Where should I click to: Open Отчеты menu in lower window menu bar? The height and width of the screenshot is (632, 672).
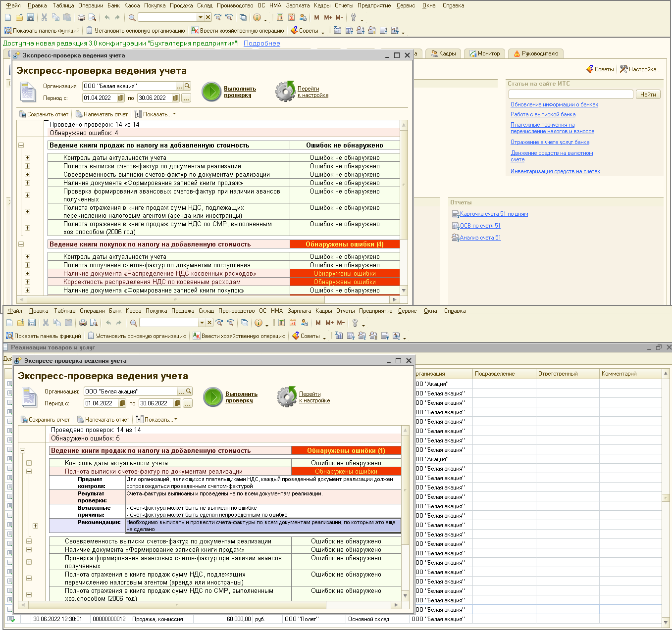tap(346, 311)
